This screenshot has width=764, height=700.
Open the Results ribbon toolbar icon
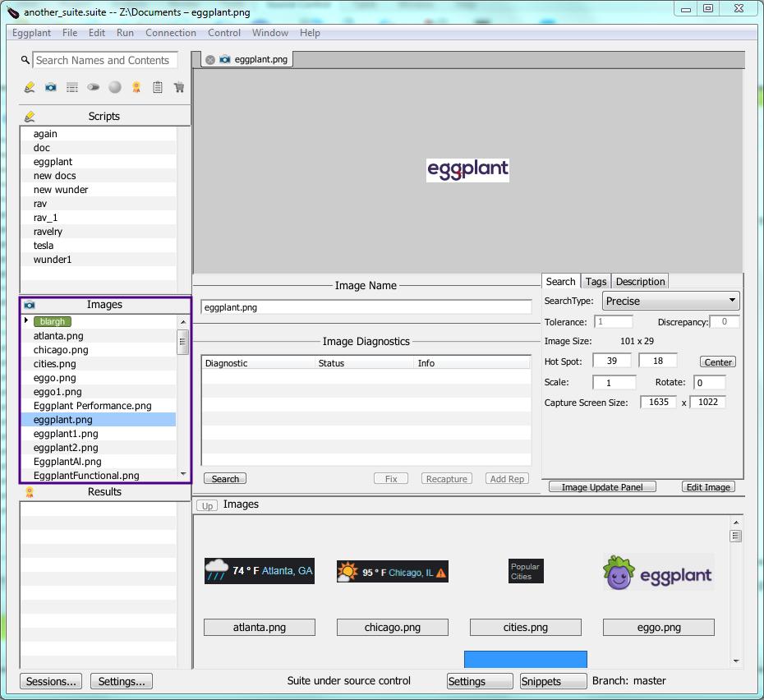pyautogui.click(x=136, y=87)
